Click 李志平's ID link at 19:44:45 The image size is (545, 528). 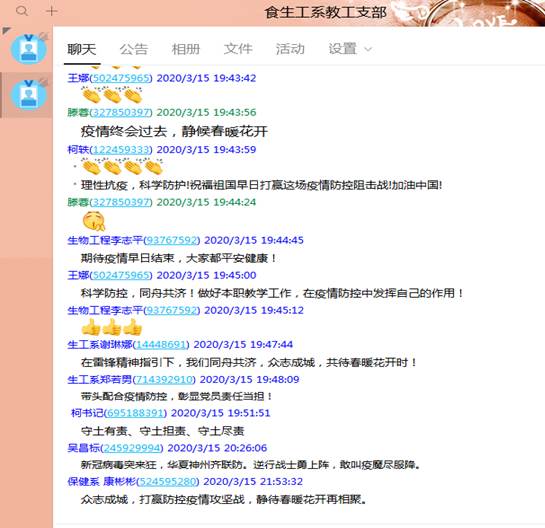point(172,240)
